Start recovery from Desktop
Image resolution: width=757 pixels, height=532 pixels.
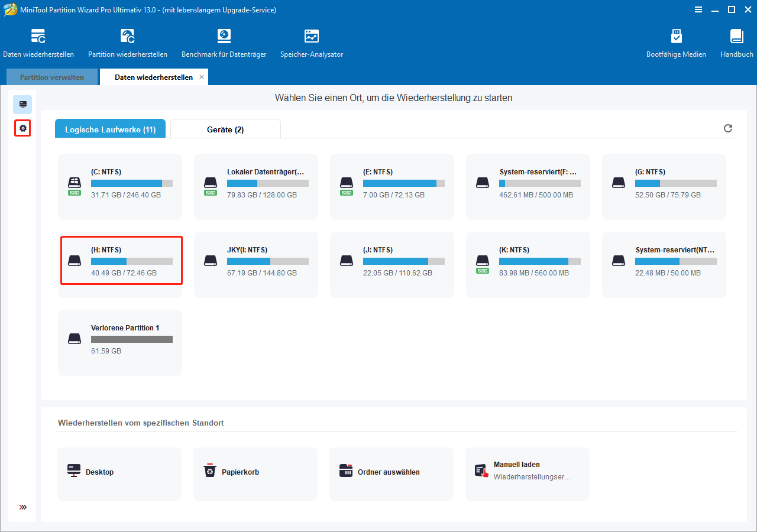(x=119, y=472)
